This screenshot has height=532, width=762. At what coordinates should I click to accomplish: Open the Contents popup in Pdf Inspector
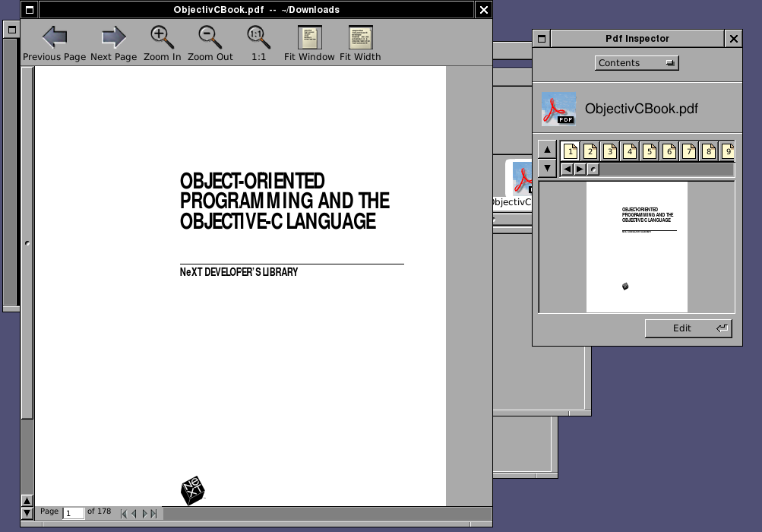[x=637, y=63]
